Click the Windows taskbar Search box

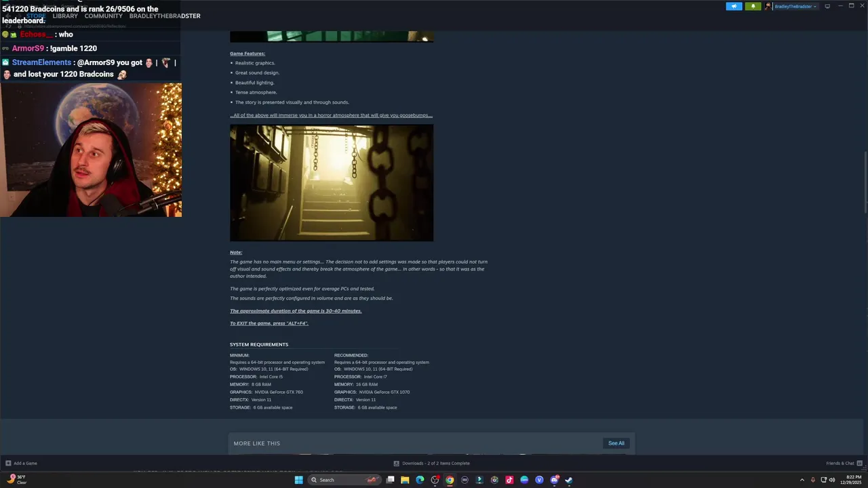tap(344, 480)
